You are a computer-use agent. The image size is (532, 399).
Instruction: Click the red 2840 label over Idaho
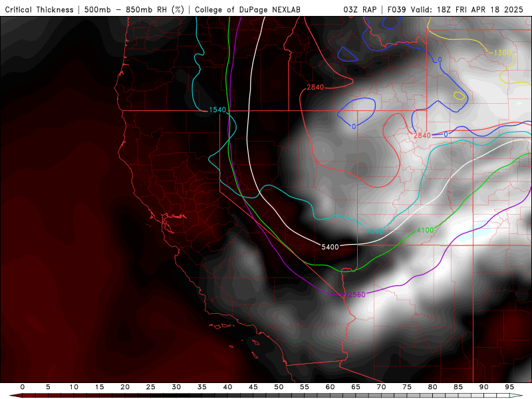pos(315,88)
